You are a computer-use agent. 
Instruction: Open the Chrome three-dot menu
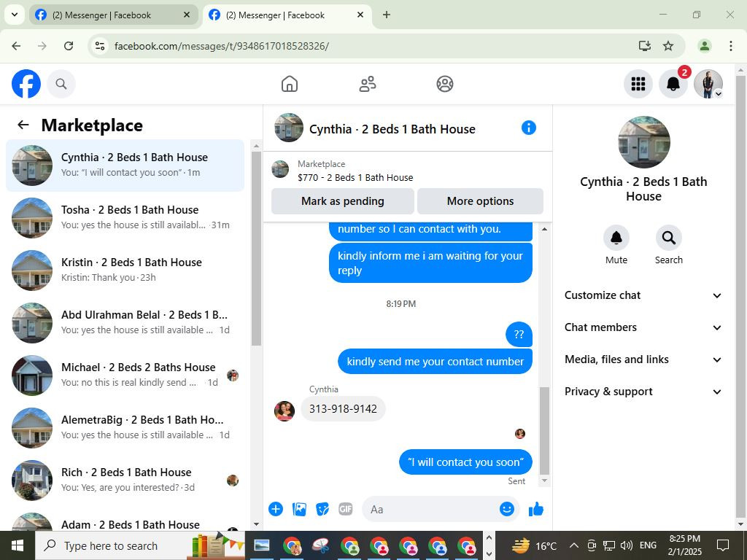coord(730,46)
